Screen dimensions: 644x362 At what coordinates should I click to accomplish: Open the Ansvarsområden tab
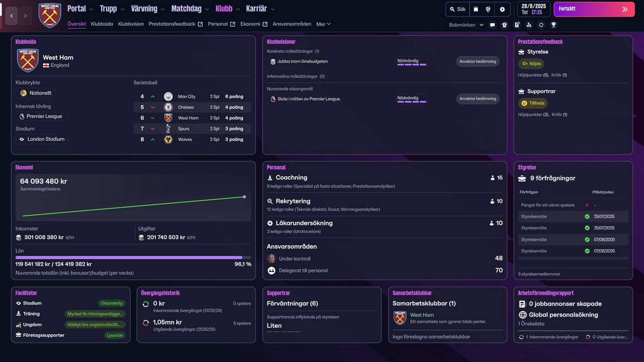(292, 24)
